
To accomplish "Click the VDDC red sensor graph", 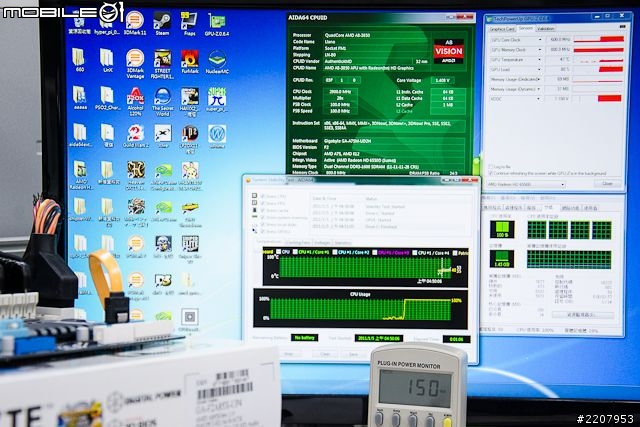I will [x=599, y=99].
